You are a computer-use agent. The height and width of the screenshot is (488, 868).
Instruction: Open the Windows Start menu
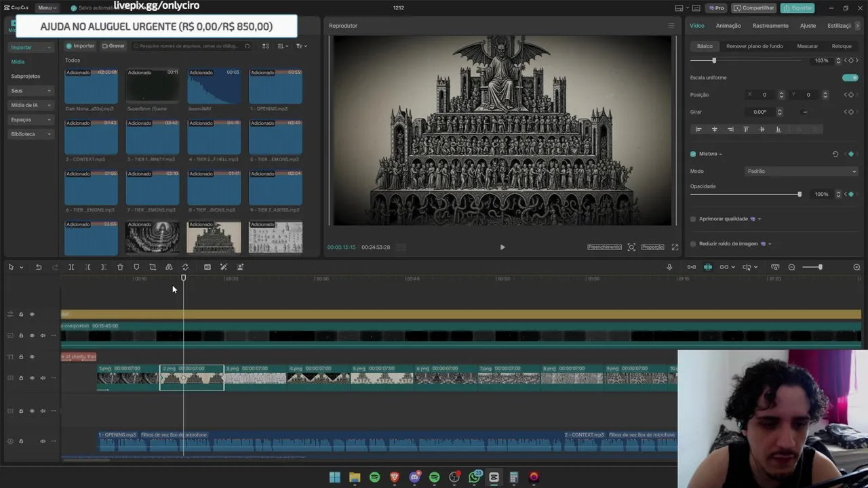tap(334, 477)
